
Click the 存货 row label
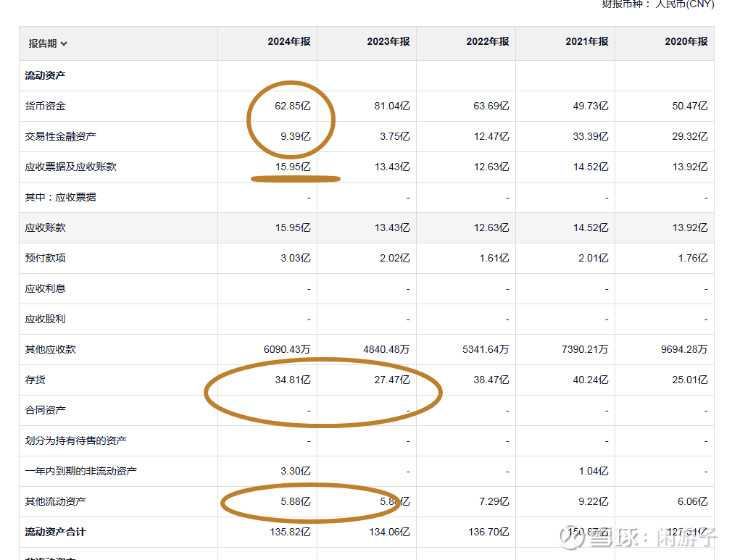tap(35, 380)
